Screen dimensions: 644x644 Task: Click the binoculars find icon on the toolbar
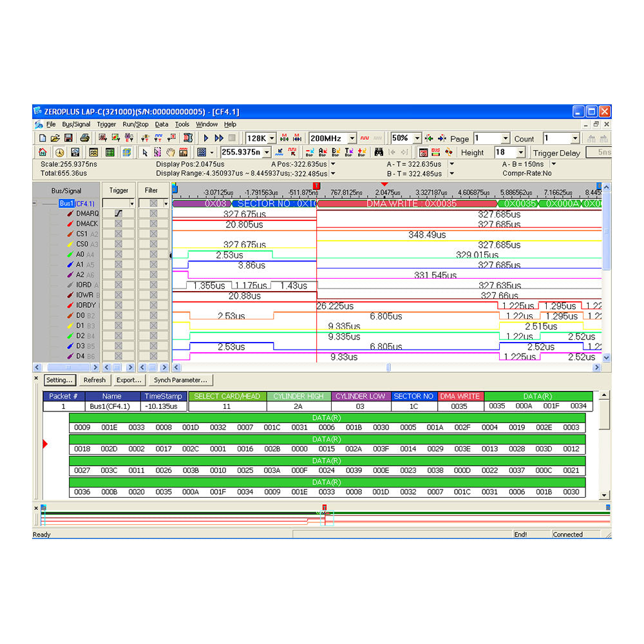point(380,152)
